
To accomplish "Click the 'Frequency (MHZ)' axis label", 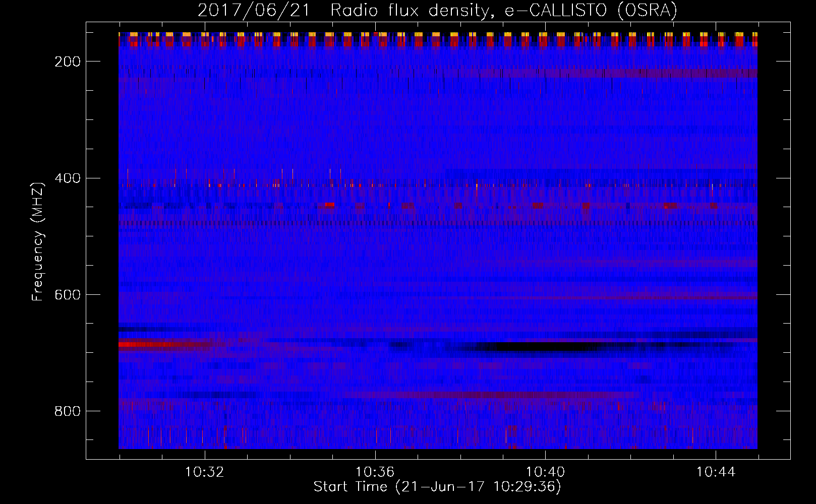I will tap(38, 241).
